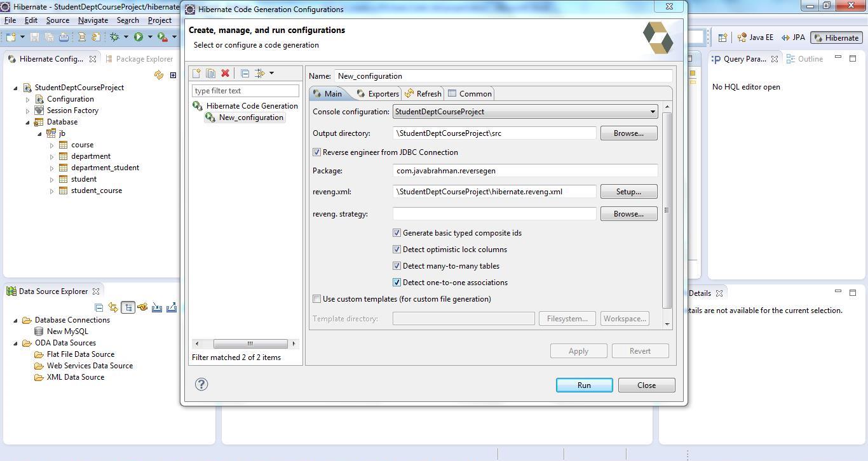Viewport: 868px width, 461px height.
Task: Click Collapse All in Data Source Explorer toolbar
Action: click(x=98, y=307)
